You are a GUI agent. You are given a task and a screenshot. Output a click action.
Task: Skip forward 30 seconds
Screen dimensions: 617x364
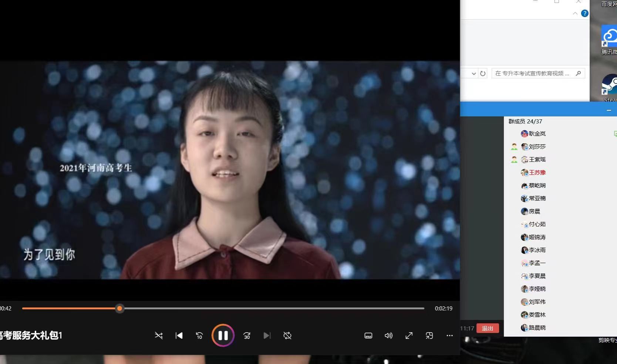[247, 336]
